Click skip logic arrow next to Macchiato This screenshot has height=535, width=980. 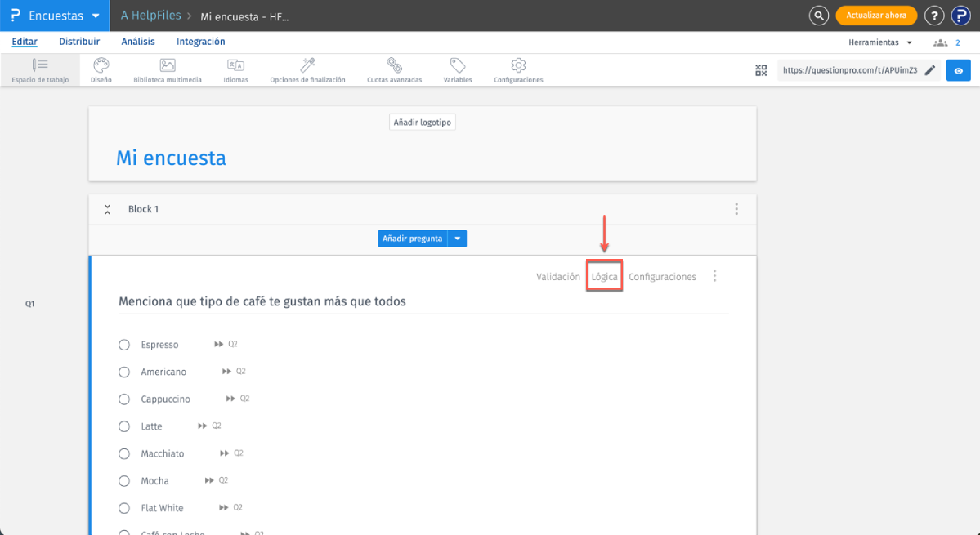[x=225, y=453]
